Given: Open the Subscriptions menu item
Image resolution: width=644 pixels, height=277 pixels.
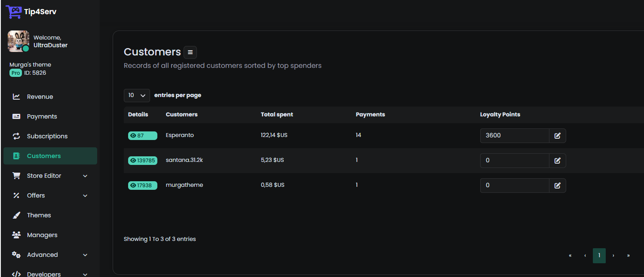Looking at the screenshot, I should coord(50,136).
